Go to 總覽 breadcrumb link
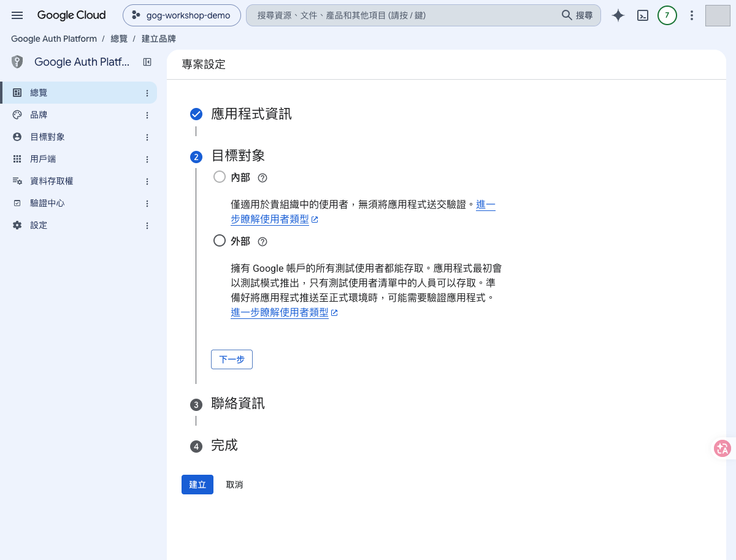The image size is (736, 560). 119,39
